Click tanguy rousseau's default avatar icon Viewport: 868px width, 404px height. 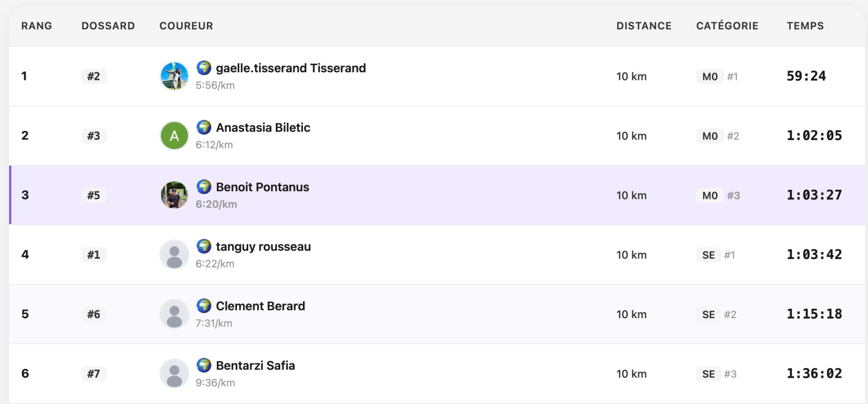175,254
